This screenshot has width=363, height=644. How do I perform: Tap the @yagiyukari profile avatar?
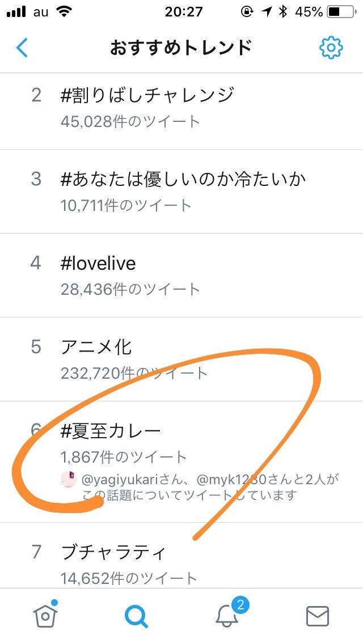tap(69, 479)
